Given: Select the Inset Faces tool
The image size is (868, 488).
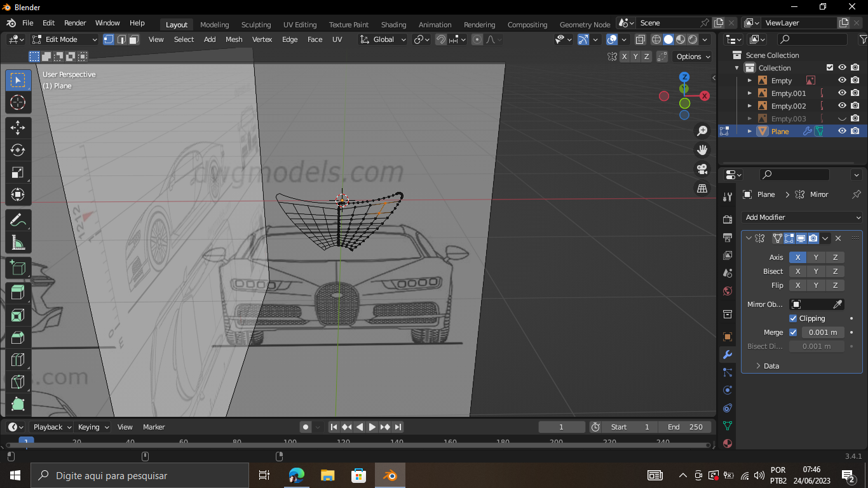Looking at the screenshot, I should pos(18,315).
